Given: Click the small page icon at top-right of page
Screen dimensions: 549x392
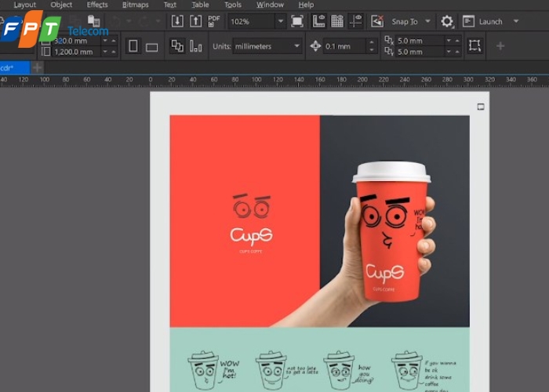Looking at the screenshot, I should 481,107.
